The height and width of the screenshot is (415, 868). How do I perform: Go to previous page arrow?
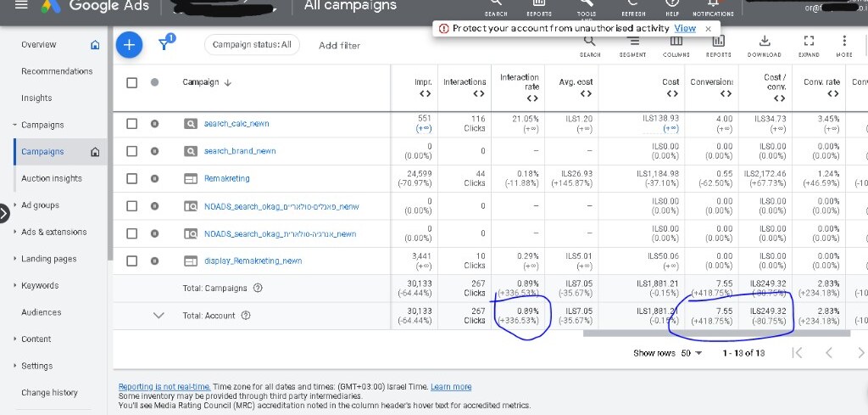(829, 353)
